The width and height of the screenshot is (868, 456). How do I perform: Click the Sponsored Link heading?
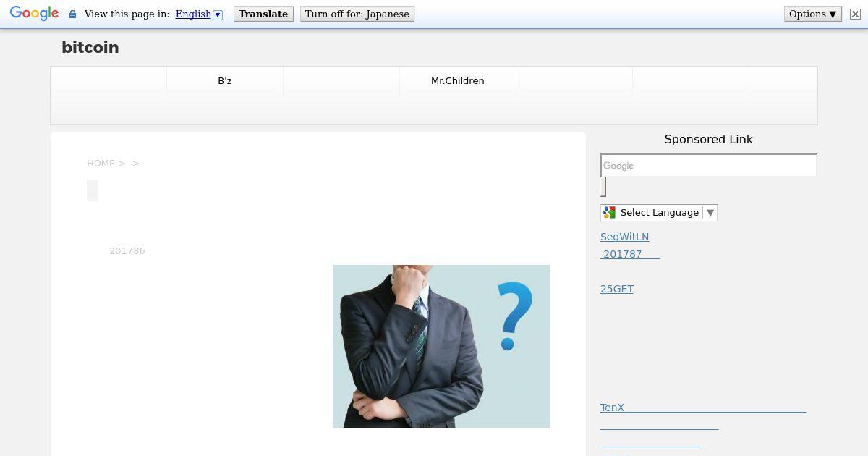point(709,139)
